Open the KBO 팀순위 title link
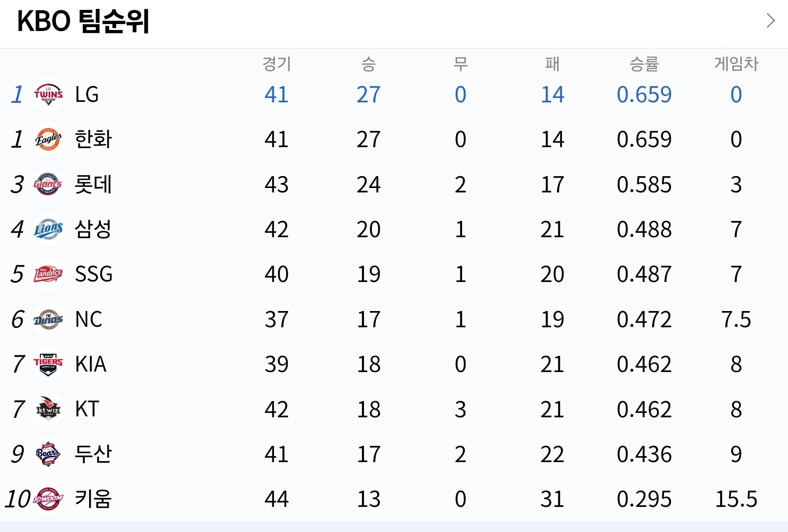 click(x=83, y=21)
